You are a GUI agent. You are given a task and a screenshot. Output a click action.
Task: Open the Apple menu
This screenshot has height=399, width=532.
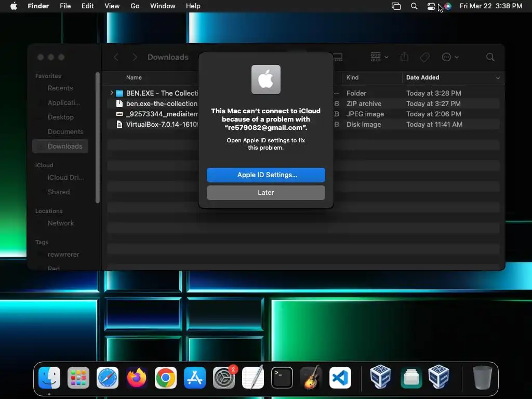coord(14,6)
